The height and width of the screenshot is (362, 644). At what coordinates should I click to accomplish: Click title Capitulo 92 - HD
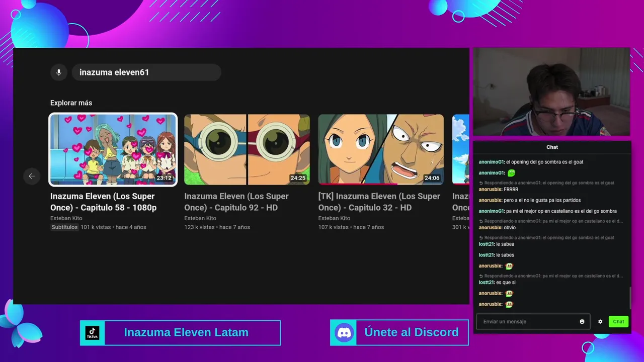[x=236, y=202]
